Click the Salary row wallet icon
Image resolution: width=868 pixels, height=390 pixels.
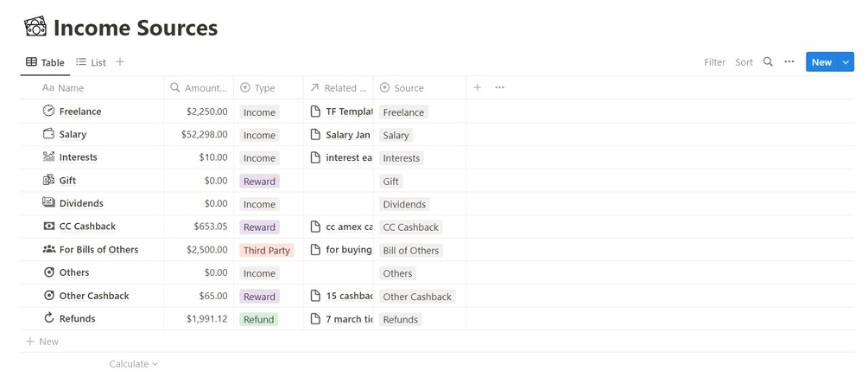(x=48, y=134)
